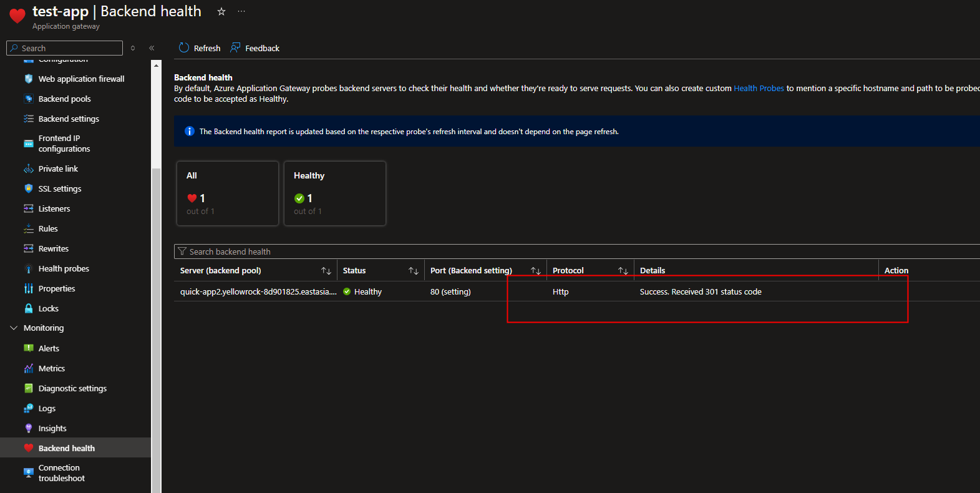Click the Feedback person icon
The image size is (980, 493).
point(235,47)
